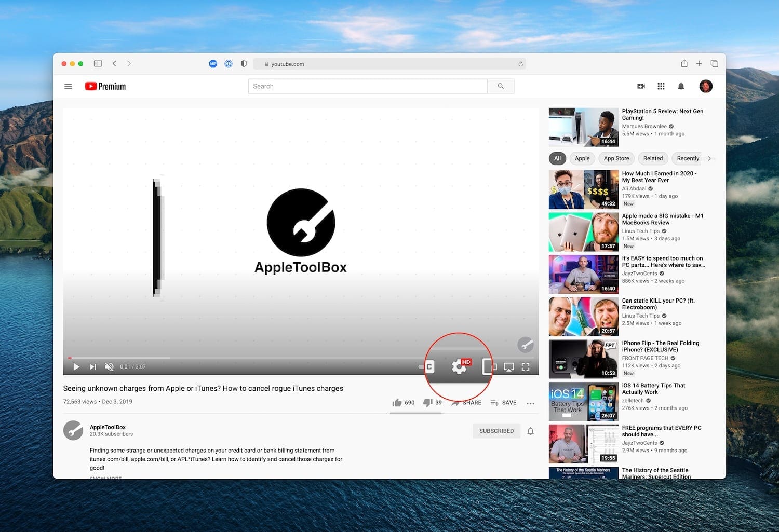Open AirPlay options in the player
This screenshot has height=532, width=779.
[509, 367]
